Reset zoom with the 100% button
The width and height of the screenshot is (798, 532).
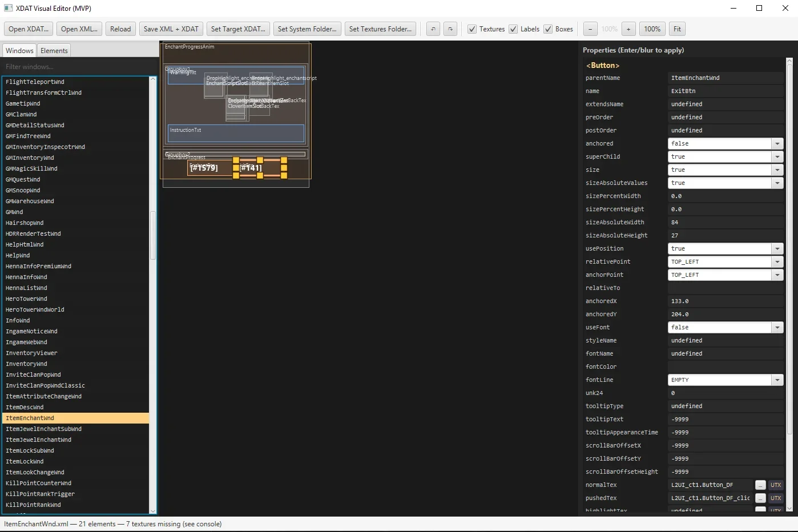pos(652,29)
